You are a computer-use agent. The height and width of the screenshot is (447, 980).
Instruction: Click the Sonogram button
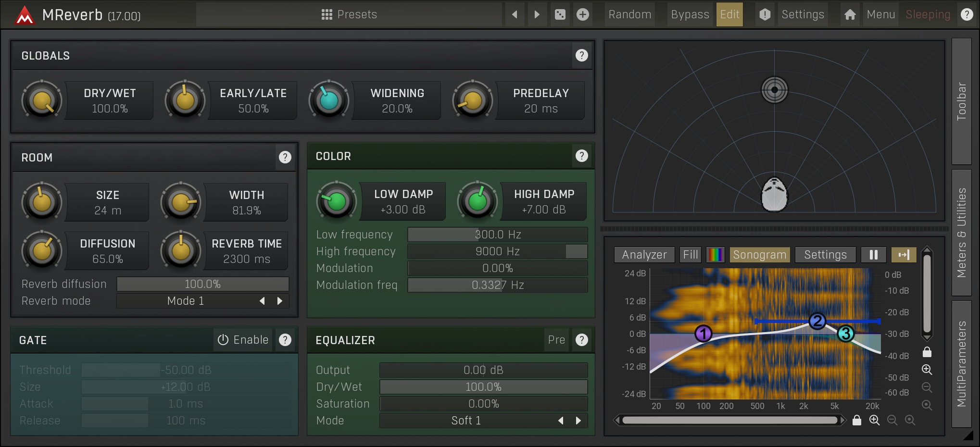tap(759, 255)
